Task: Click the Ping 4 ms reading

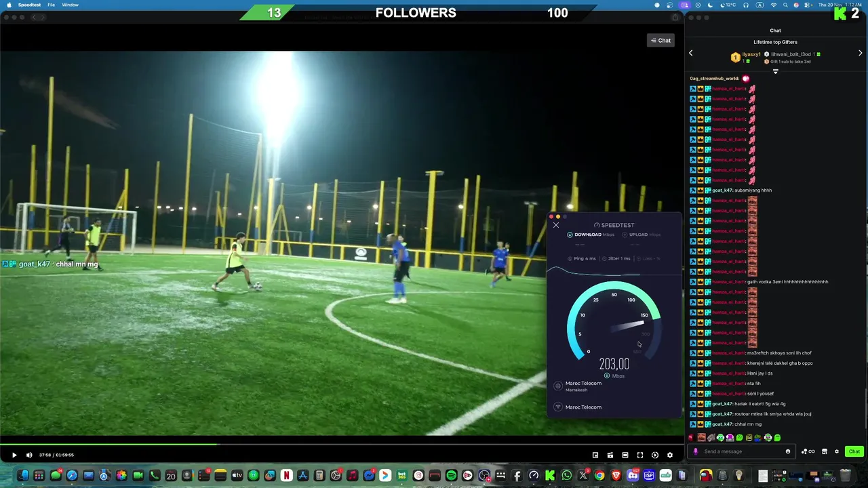Action: [x=582, y=258]
